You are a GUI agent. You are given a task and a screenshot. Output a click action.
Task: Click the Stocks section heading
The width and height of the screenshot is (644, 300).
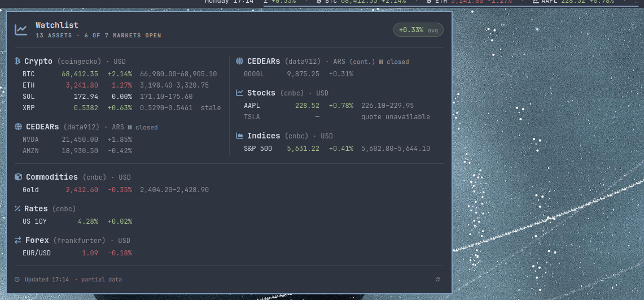(x=261, y=93)
